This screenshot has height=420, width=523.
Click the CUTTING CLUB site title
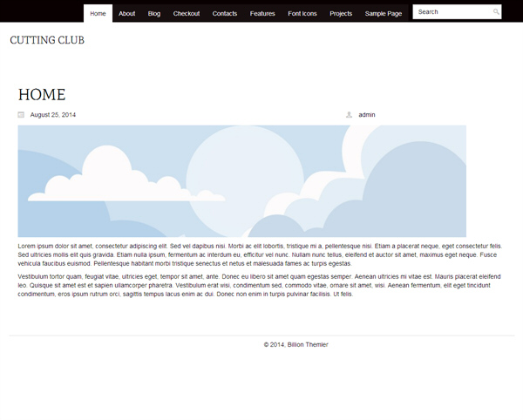click(x=47, y=40)
